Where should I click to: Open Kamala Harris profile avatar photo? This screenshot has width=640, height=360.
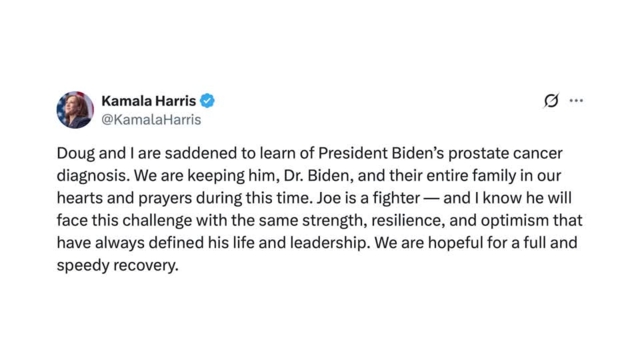coord(75,110)
